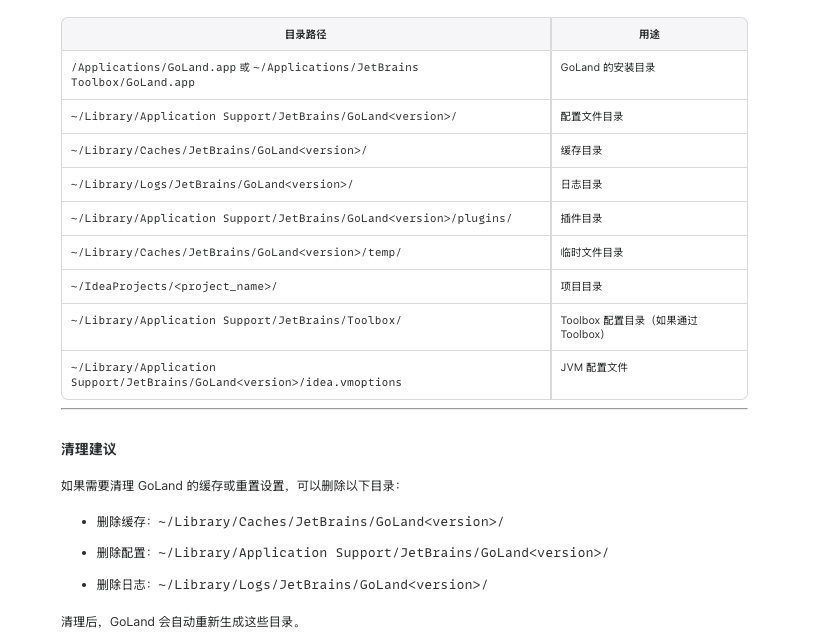The image size is (821, 637).
Task: Click the 目录路径 column header
Action: pyautogui.click(x=306, y=35)
